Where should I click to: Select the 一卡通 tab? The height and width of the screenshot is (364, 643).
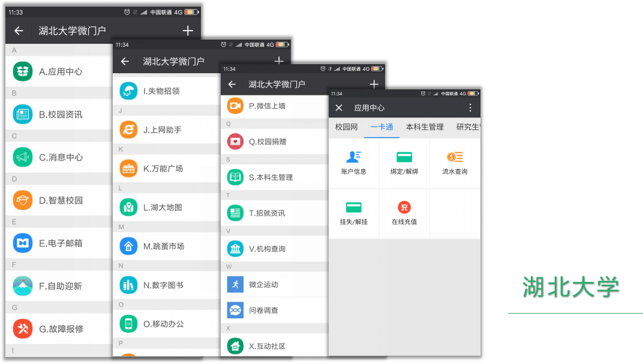pyautogui.click(x=381, y=127)
